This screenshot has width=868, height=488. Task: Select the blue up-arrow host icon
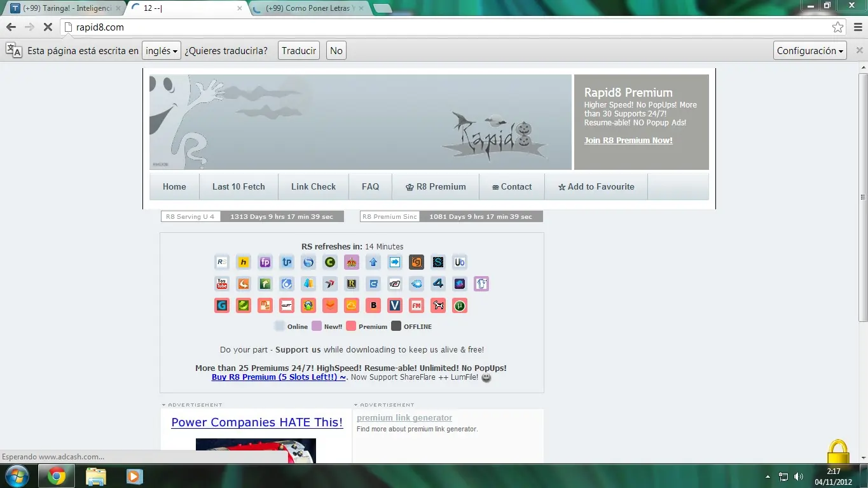click(373, 262)
